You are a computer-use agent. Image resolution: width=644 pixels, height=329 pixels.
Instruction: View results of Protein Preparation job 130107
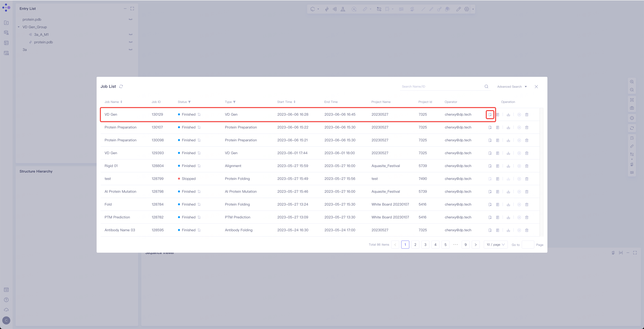(x=490, y=127)
